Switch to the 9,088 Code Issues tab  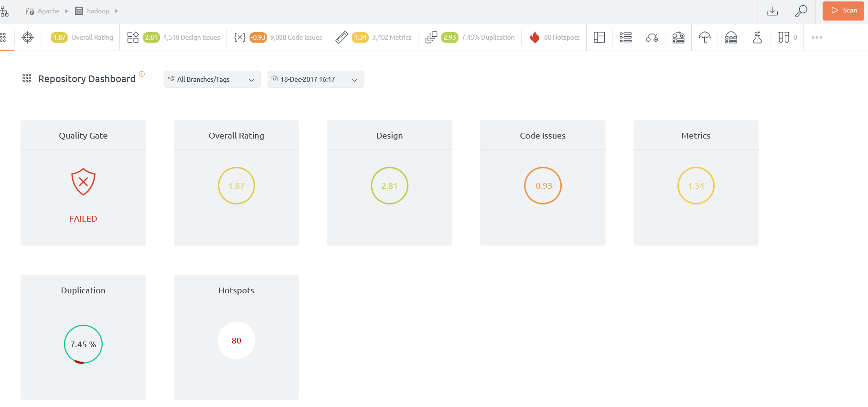coord(278,37)
